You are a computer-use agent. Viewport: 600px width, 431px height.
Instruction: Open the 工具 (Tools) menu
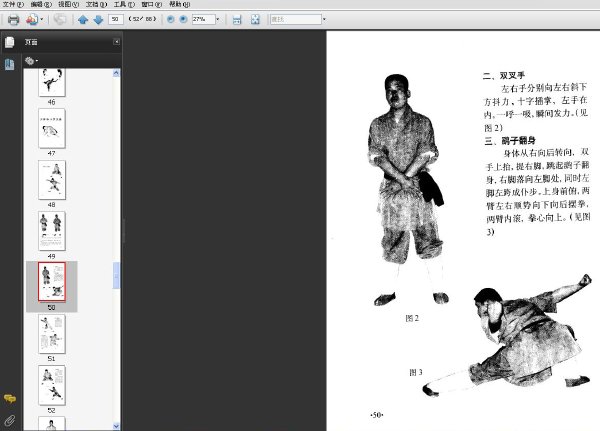pyautogui.click(x=124, y=4)
